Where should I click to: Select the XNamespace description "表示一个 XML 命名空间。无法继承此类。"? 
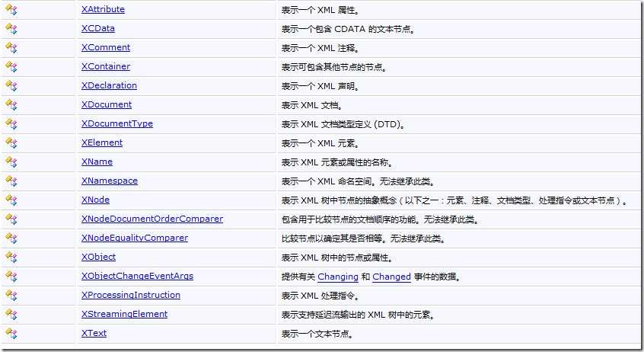click(358, 181)
